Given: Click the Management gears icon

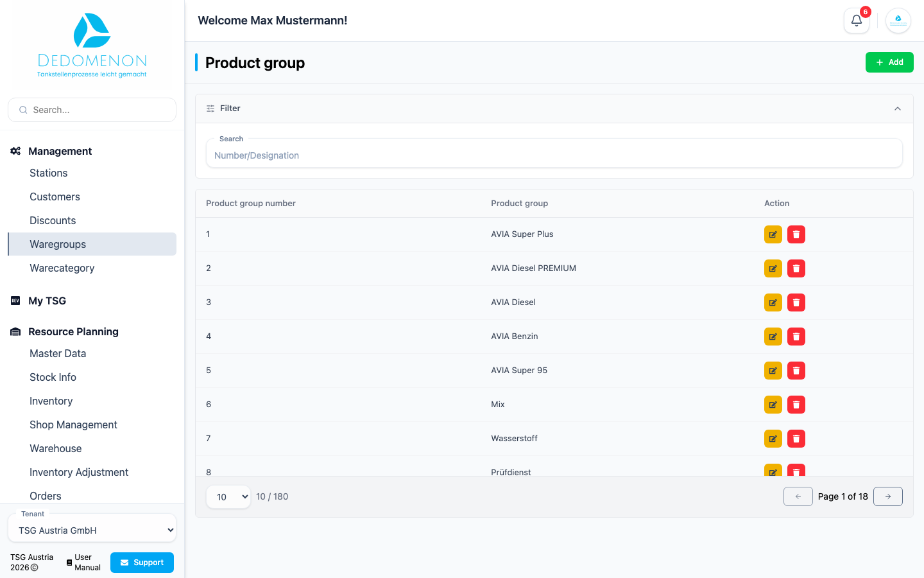Looking at the screenshot, I should click(15, 151).
